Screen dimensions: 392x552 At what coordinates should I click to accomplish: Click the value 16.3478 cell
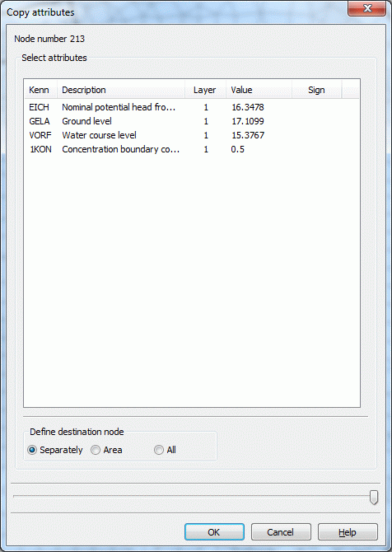click(248, 107)
